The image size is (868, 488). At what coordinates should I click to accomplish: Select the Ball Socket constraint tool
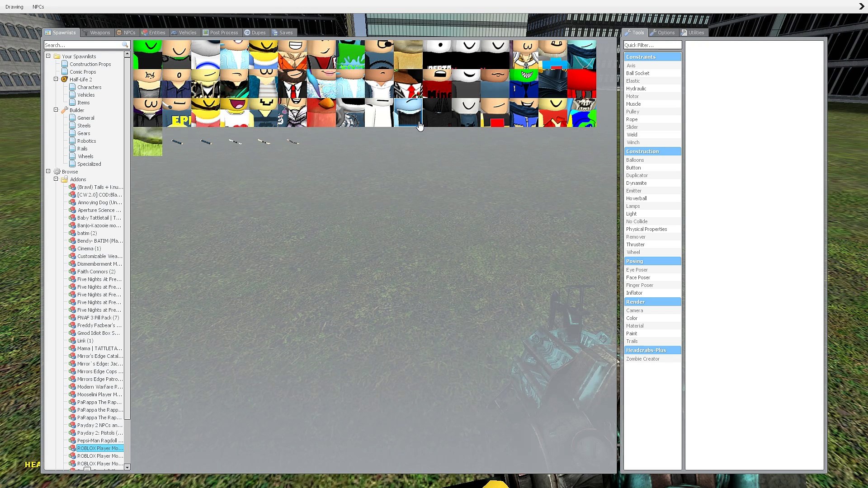[x=637, y=73]
